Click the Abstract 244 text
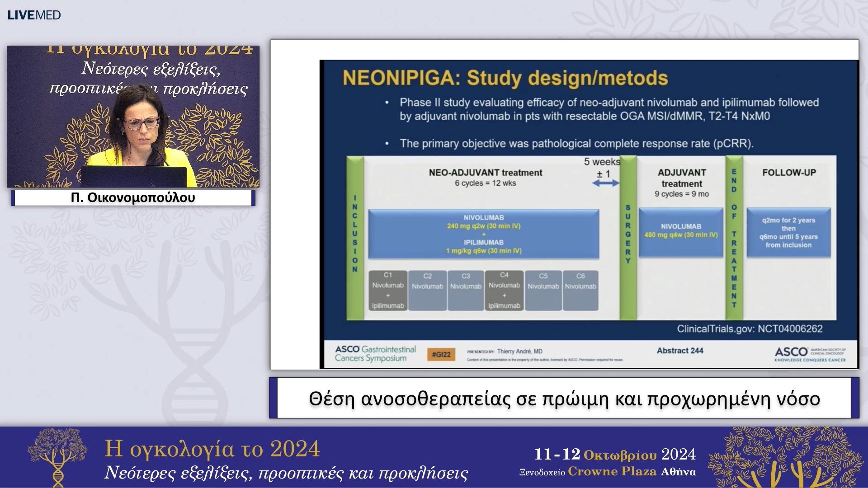The width and height of the screenshot is (868, 488). pos(680,351)
